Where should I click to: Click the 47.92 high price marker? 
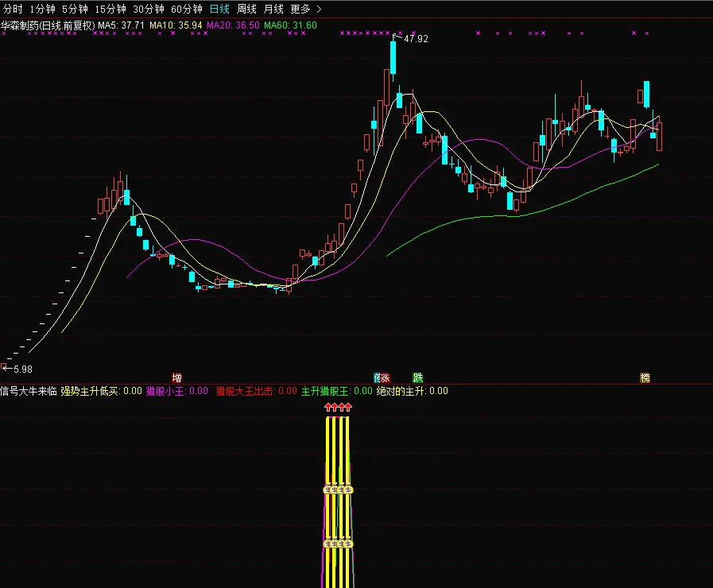pyautogui.click(x=416, y=39)
